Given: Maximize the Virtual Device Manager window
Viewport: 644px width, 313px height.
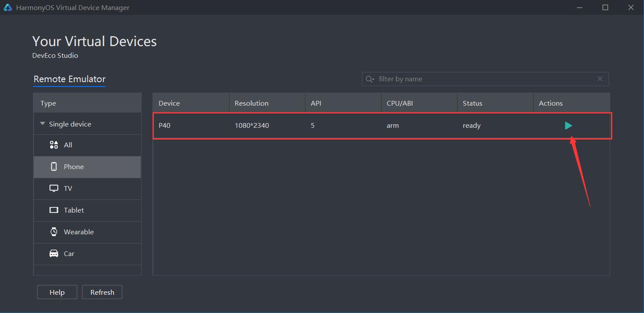Looking at the screenshot, I should pyautogui.click(x=605, y=7).
